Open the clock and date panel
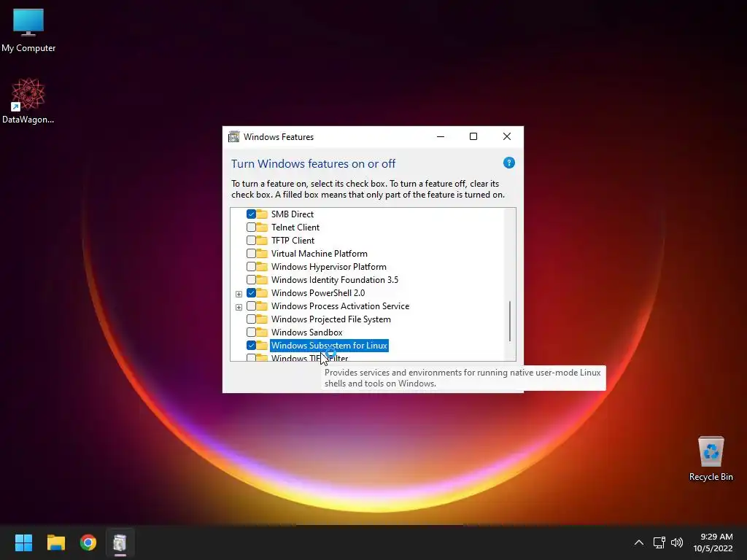The image size is (747, 560). point(713,542)
